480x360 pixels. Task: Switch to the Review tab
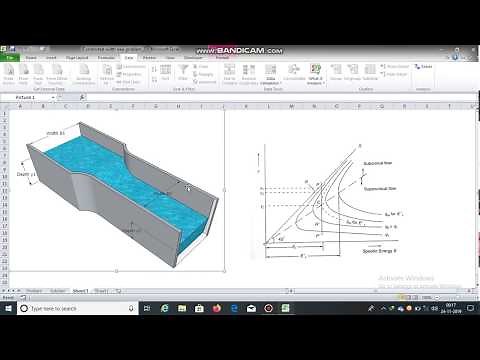pyautogui.click(x=149, y=58)
